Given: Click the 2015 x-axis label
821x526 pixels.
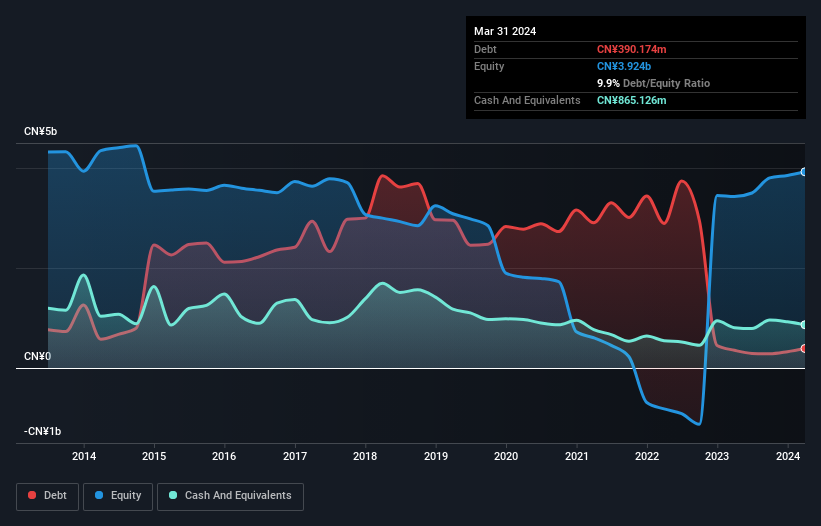Looking at the screenshot, I should coord(154,456).
